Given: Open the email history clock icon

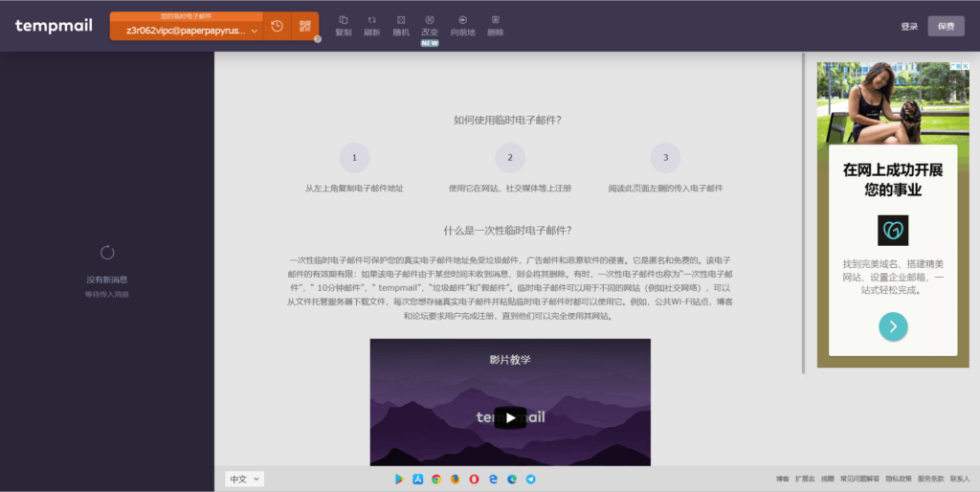Looking at the screenshot, I should [277, 26].
